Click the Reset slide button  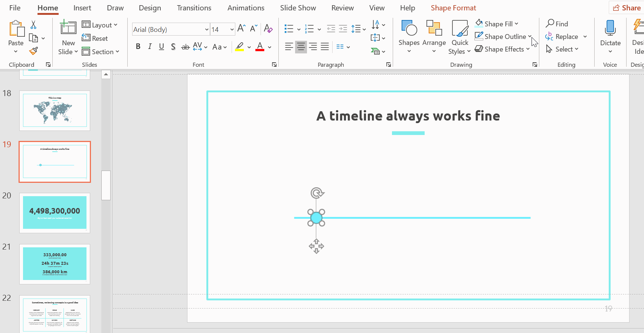95,38
